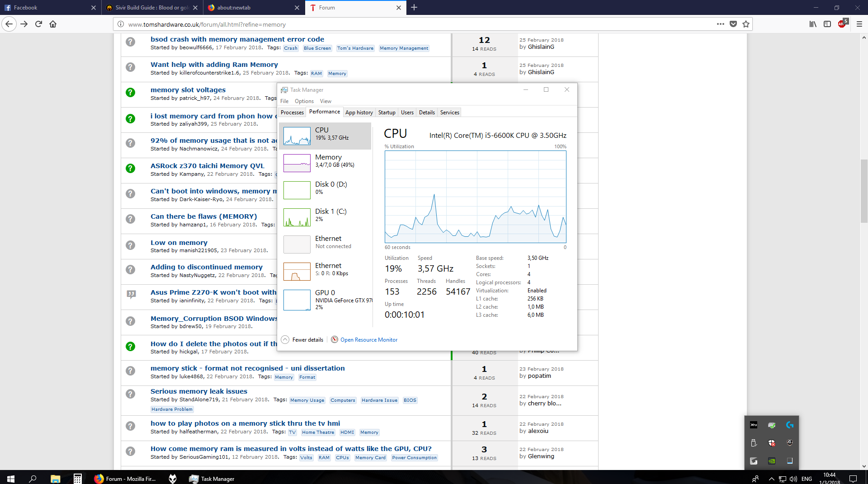Save page to Pocket
Screen dimensions: 868x484
[733, 24]
